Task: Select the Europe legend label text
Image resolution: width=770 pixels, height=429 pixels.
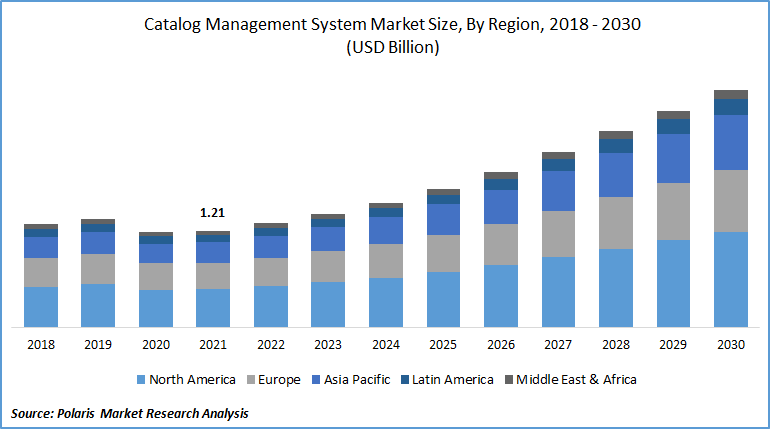Action: click(x=282, y=380)
